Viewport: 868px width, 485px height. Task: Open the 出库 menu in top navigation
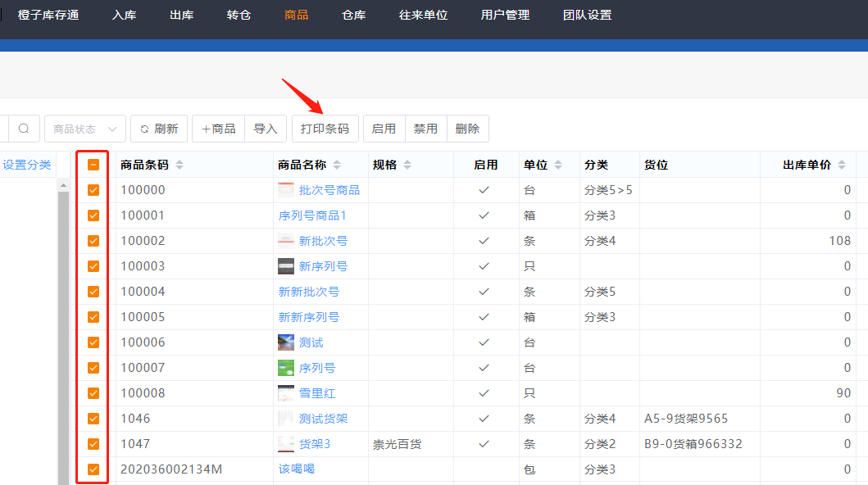coord(181,15)
